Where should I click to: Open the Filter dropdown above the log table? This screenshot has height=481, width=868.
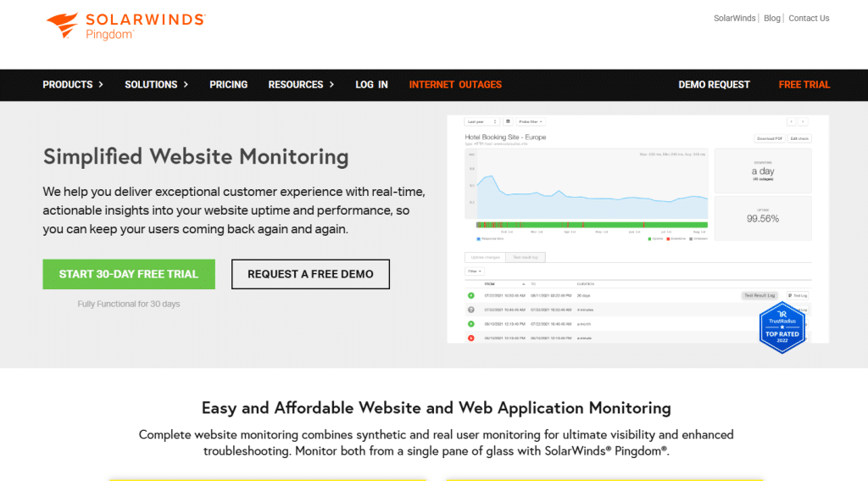[x=475, y=271]
